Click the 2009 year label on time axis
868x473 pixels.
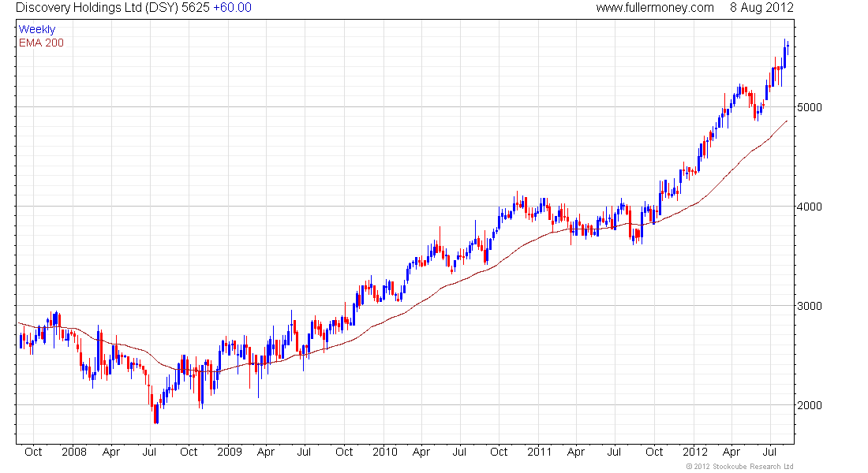[229, 452]
